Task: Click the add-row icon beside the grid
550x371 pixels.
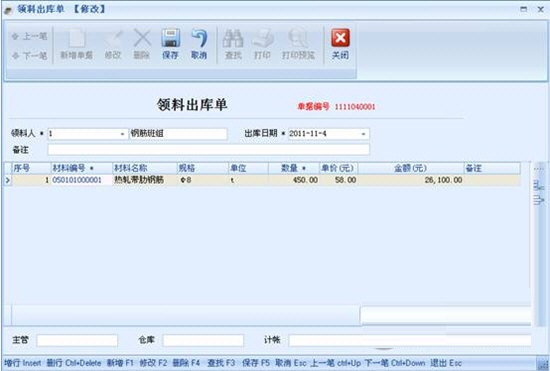Action: tap(538, 186)
